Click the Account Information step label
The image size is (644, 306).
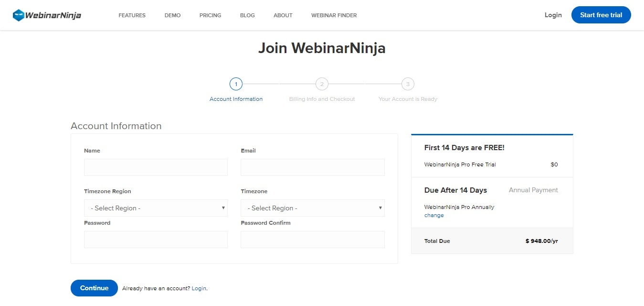tap(236, 99)
